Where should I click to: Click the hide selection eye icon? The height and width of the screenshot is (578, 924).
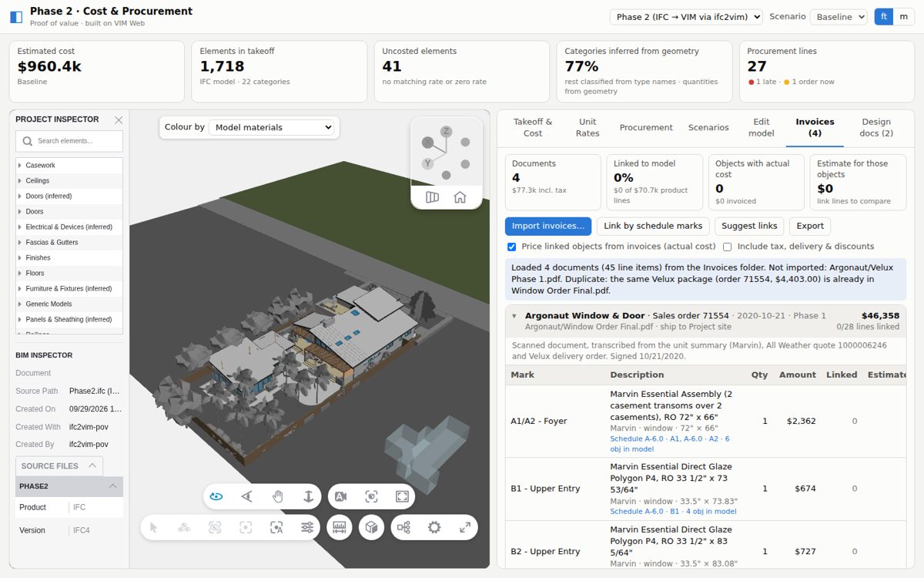tap(215, 527)
